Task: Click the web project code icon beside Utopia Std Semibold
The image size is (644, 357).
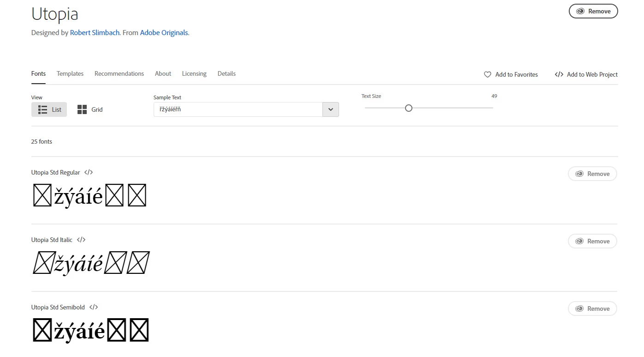Action: [x=94, y=307]
